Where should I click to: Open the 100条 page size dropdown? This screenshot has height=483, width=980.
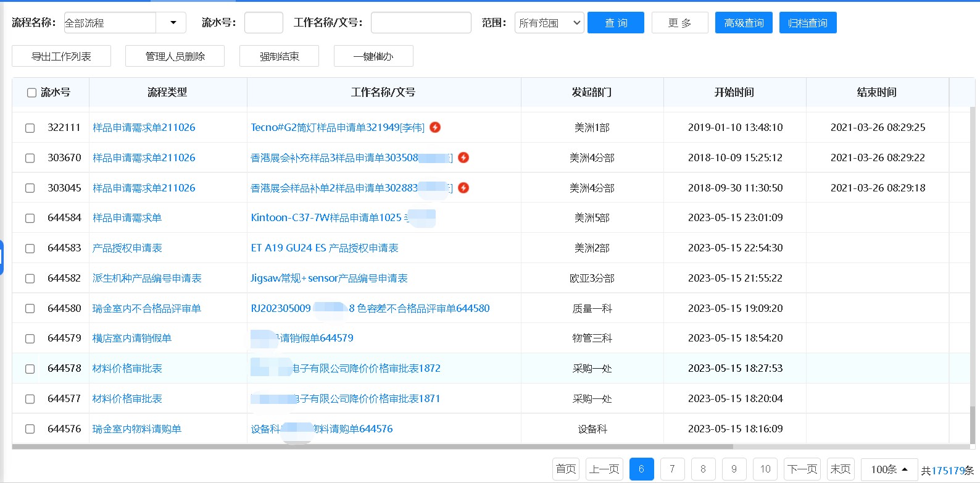click(889, 469)
